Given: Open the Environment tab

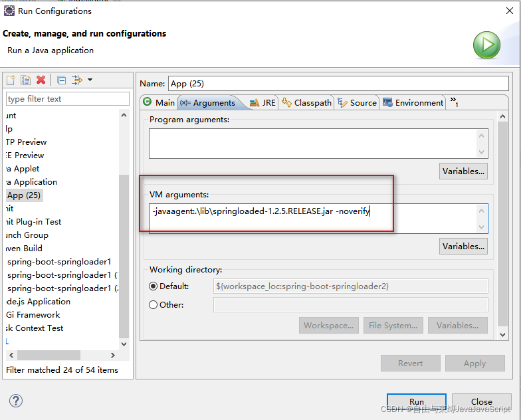Looking at the screenshot, I should click(413, 102).
